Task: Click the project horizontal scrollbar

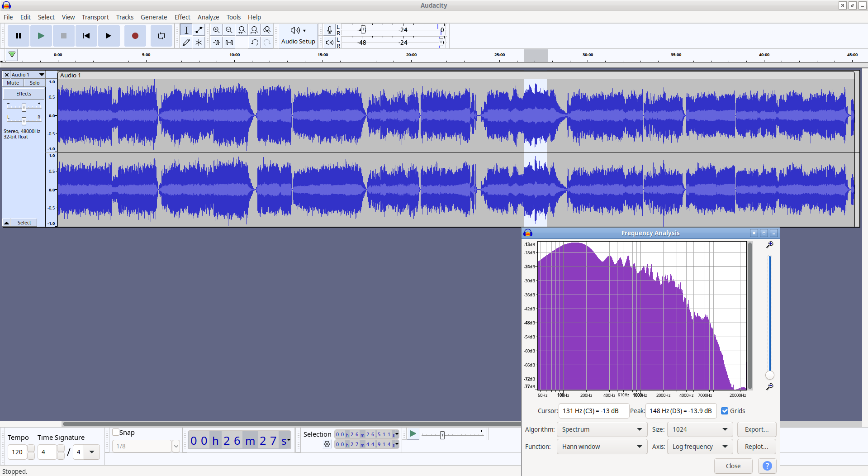Action: tap(292, 424)
